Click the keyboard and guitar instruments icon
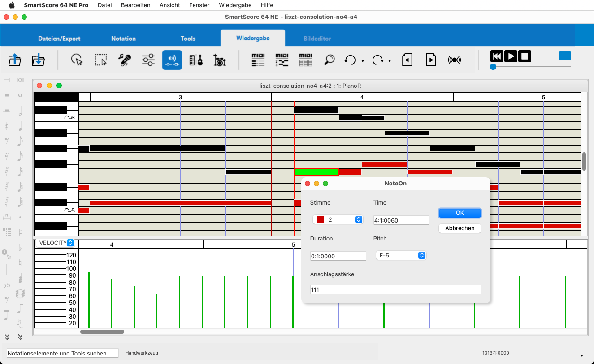Screen dimensions: 594x364 [x=196, y=60]
